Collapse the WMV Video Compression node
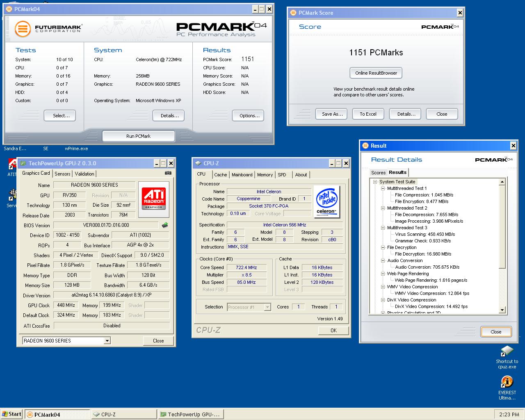Viewport: 525px width, 420px height. 383,287
